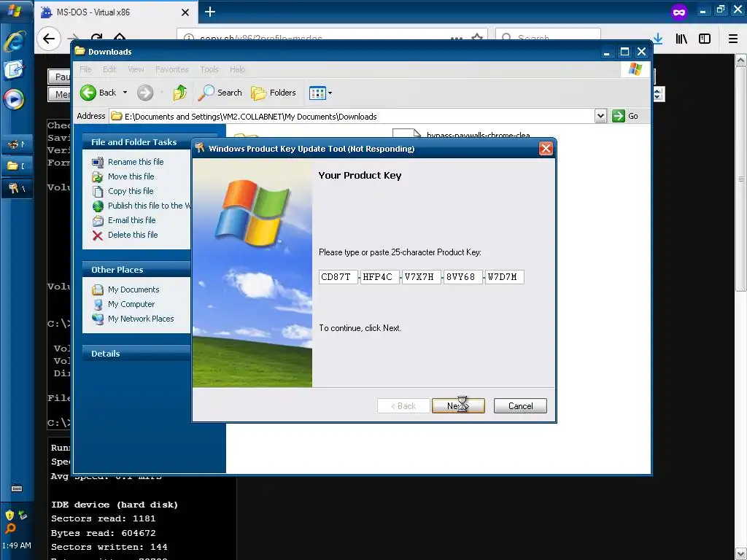Screen dimensions: 747x560
Task: Toggle the browser sidebar icon
Action: (705, 39)
